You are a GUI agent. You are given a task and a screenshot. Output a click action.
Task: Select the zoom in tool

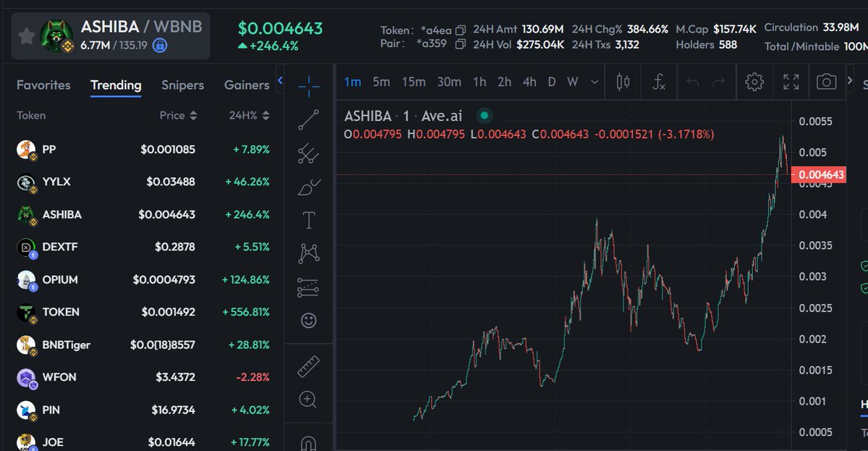[x=309, y=399]
